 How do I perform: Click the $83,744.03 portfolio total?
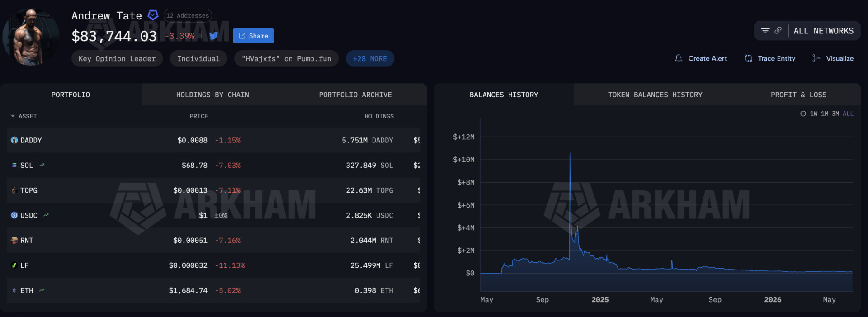(114, 36)
